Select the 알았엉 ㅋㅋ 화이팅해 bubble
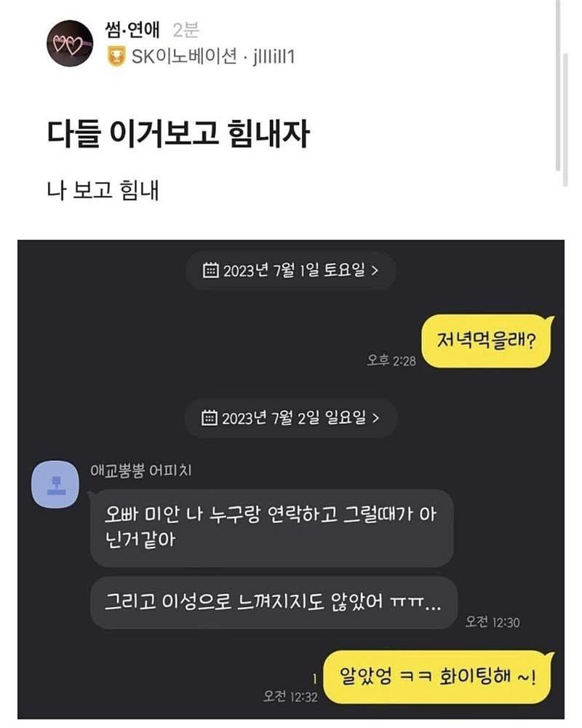Screen dimensions: 582x728 point(438,676)
